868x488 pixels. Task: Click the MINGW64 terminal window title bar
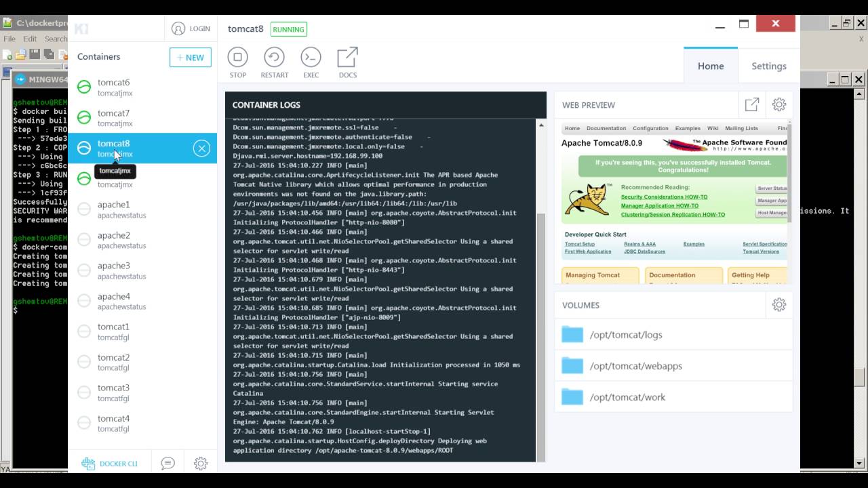pyautogui.click(x=41, y=79)
